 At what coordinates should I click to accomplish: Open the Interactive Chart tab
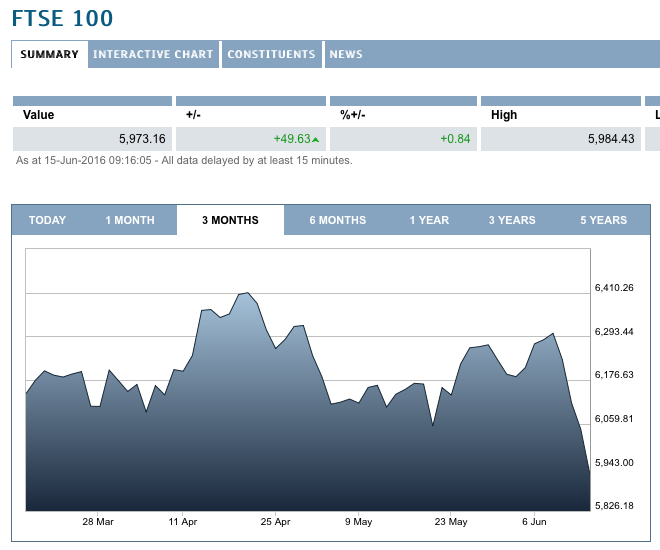(153, 54)
